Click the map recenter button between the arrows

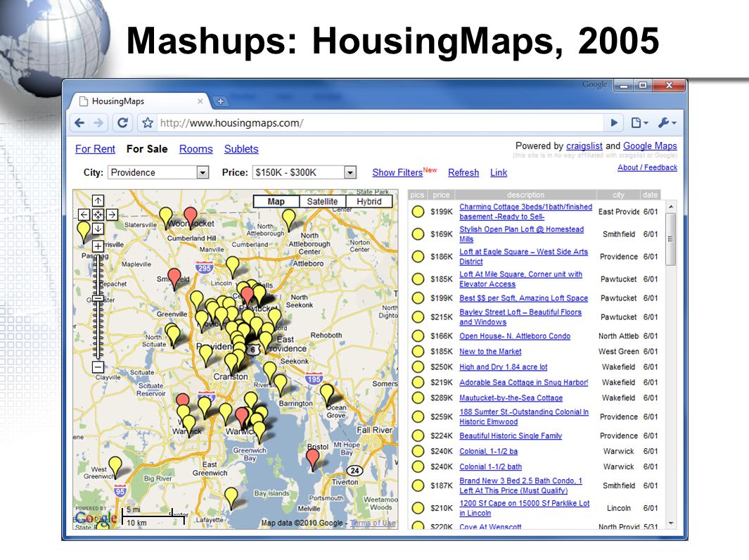tap(98, 215)
